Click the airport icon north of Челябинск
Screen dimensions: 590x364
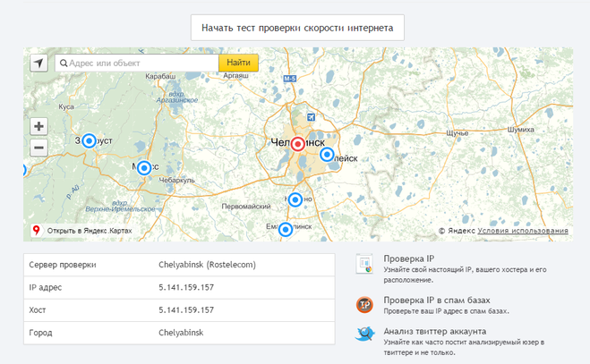tap(311, 117)
